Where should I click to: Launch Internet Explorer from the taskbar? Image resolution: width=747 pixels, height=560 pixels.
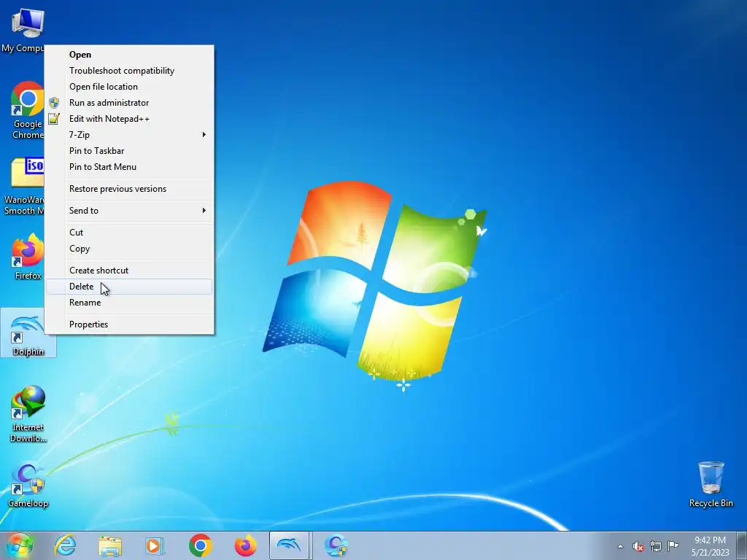click(x=65, y=545)
